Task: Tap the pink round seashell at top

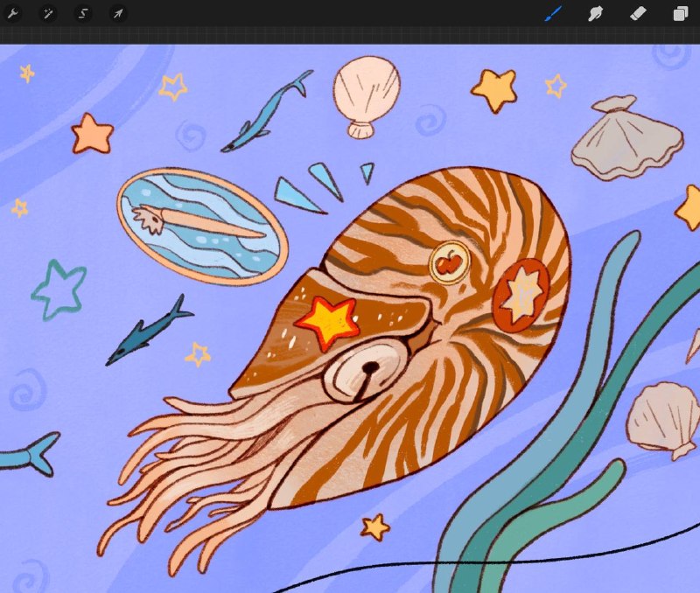Action: point(367,96)
